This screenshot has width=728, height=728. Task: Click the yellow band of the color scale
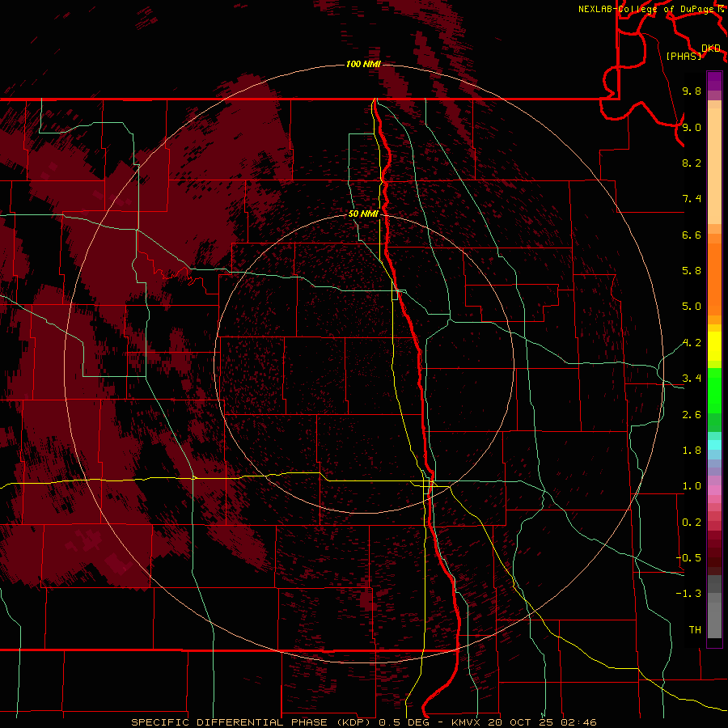click(714, 346)
